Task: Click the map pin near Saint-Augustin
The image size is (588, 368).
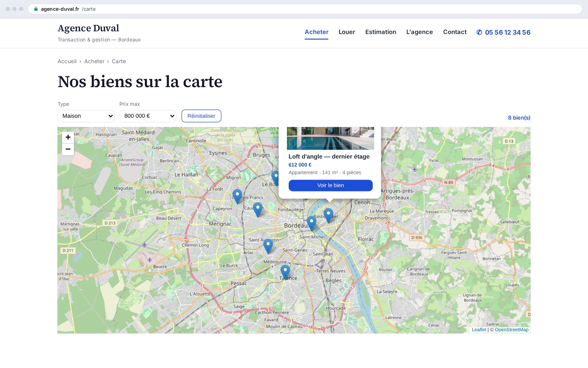Action: [x=268, y=246]
